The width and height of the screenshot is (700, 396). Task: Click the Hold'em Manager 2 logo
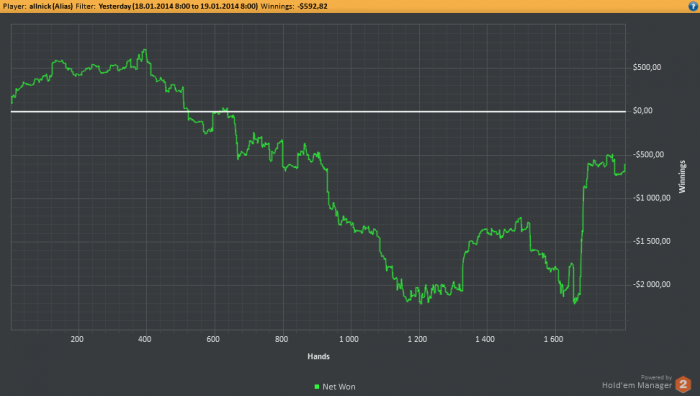pos(683,384)
